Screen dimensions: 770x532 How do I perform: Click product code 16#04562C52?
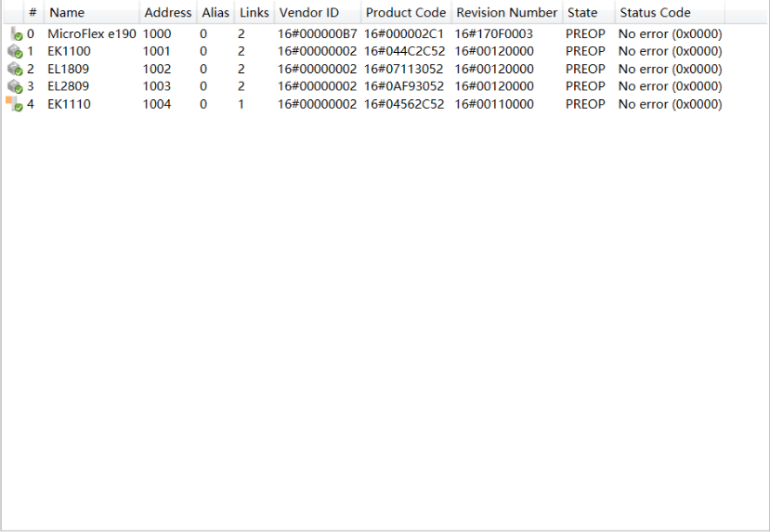coord(404,104)
